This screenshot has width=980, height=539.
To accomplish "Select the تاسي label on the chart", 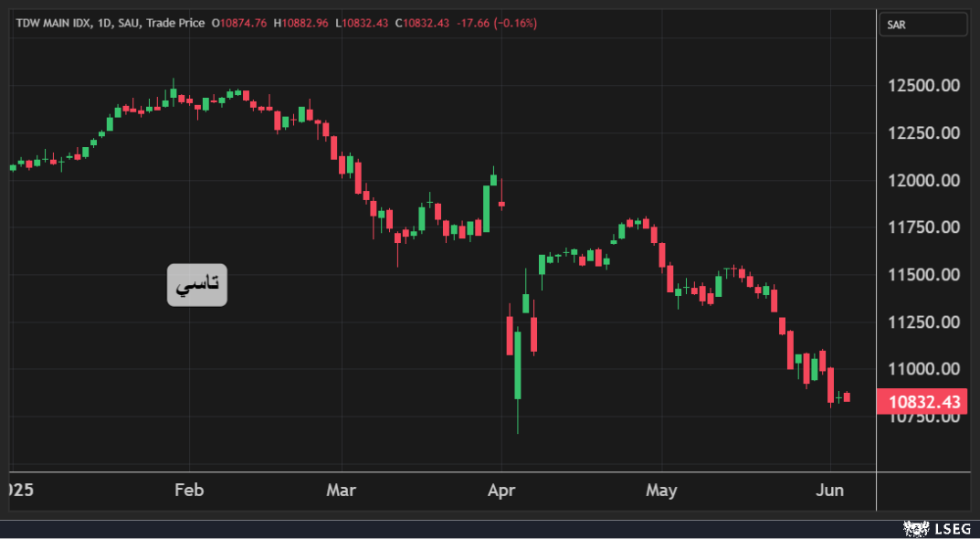I will pyautogui.click(x=197, y=285).
